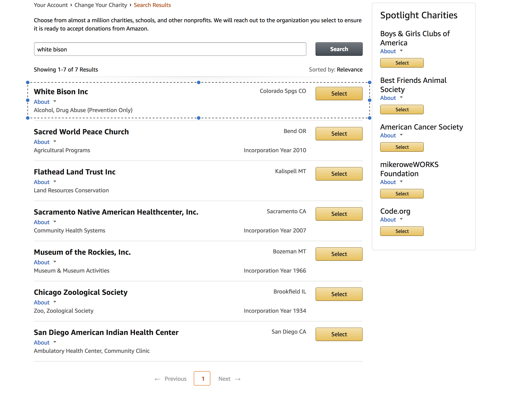Viewport: 508px width, 420px height.
Task: Select White Bison Inc as charity
Action: (x=339, y=94)
